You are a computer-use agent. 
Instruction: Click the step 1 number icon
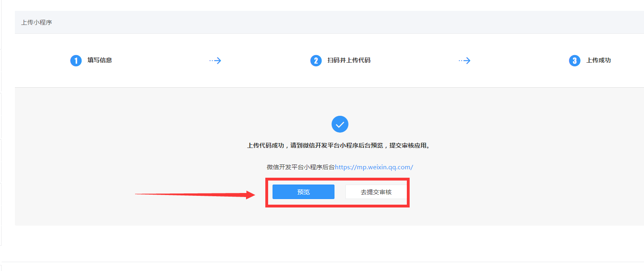point(76,61)
